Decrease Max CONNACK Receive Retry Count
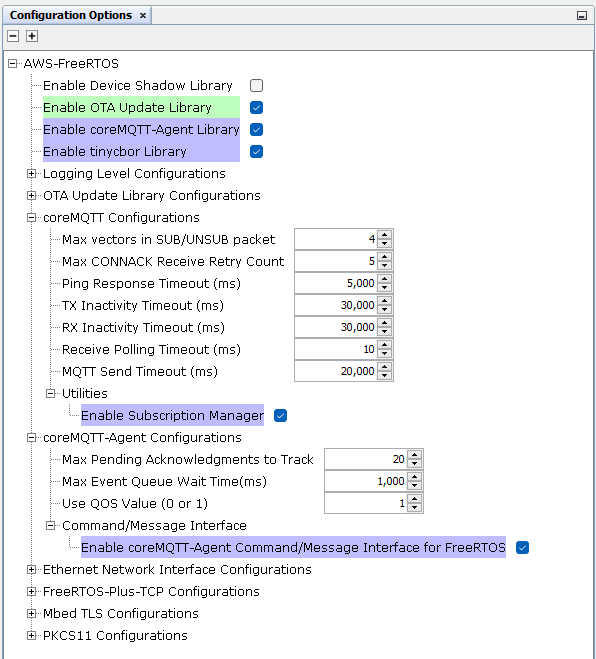This screenshot has width=596, height=659. click(x=385, y=266)
